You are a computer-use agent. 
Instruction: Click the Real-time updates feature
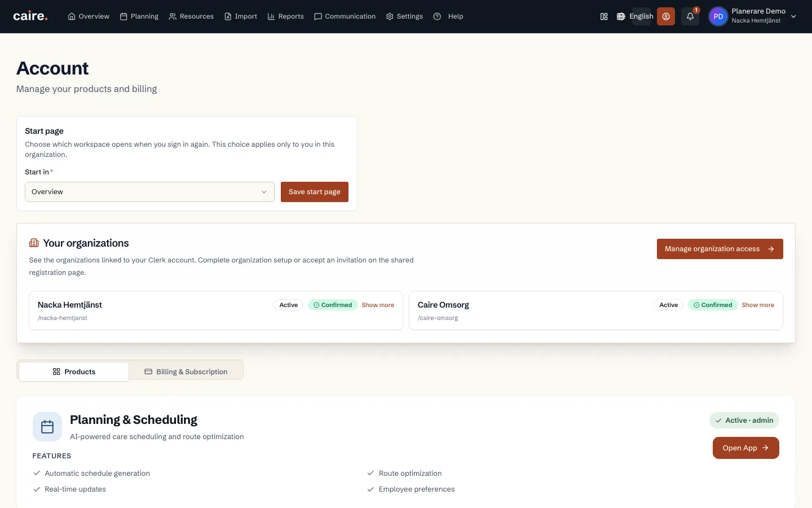[75, 489]
